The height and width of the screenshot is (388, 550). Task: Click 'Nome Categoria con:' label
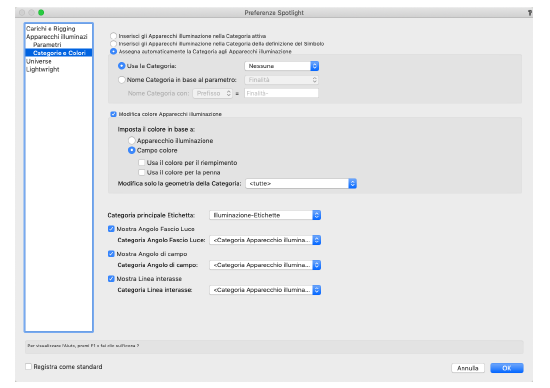point(159,93)
